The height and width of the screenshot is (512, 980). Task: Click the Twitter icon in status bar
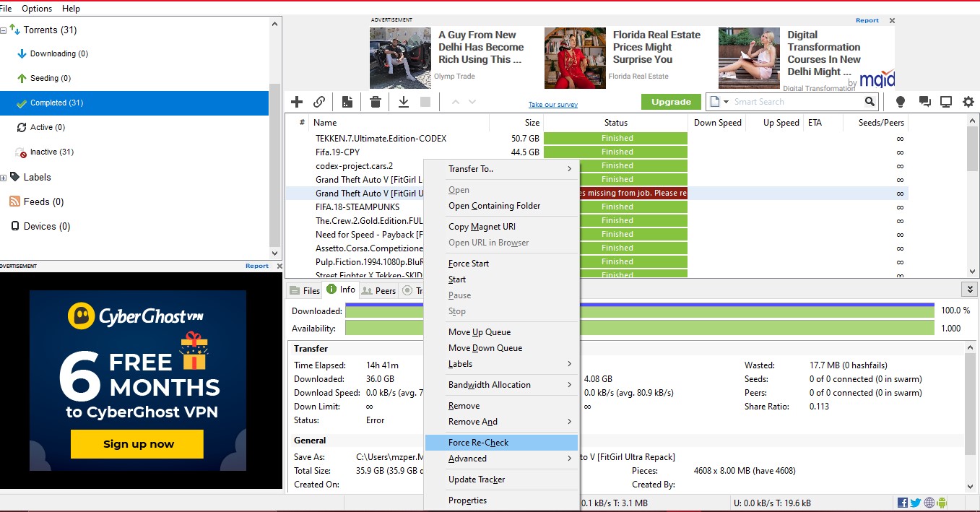[x=916, y=503]
